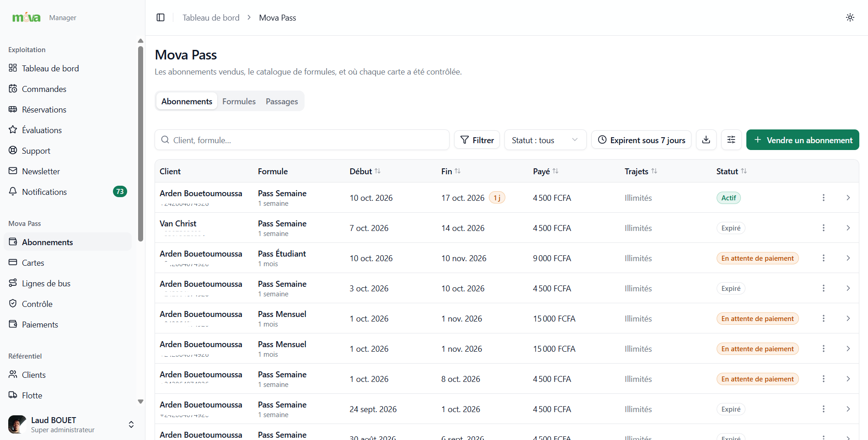Select the Abonnements tab
868x440 pixels.
(187, 101)
